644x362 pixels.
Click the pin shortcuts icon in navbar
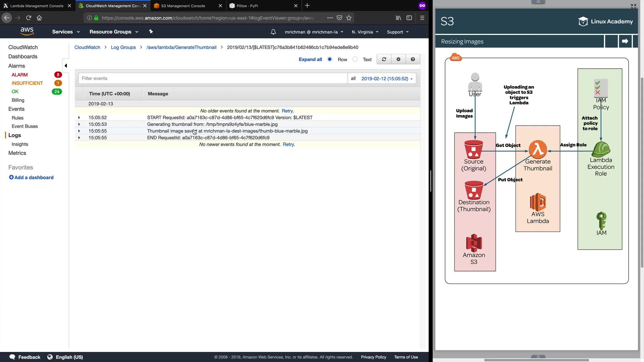[151, 32]
